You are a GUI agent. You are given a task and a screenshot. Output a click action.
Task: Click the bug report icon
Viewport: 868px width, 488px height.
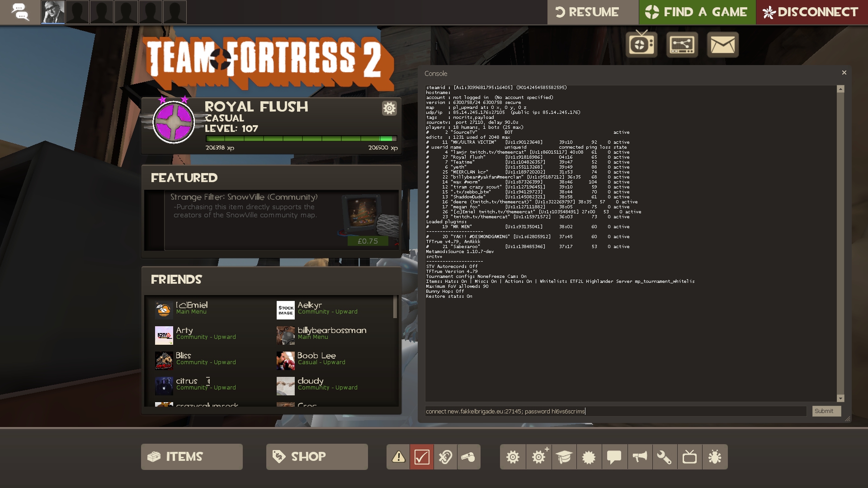715,457
